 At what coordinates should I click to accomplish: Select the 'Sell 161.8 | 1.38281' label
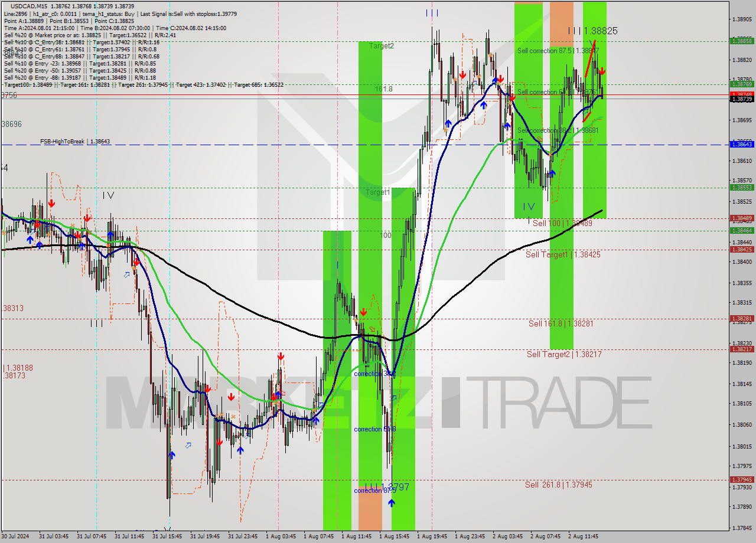pos(561,323)
